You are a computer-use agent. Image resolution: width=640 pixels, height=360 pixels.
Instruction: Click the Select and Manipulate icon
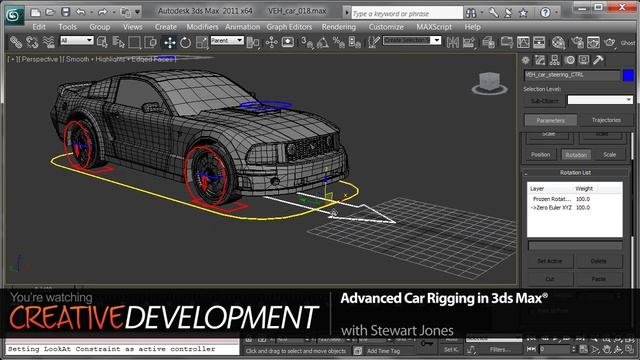(x=271, y=42)
